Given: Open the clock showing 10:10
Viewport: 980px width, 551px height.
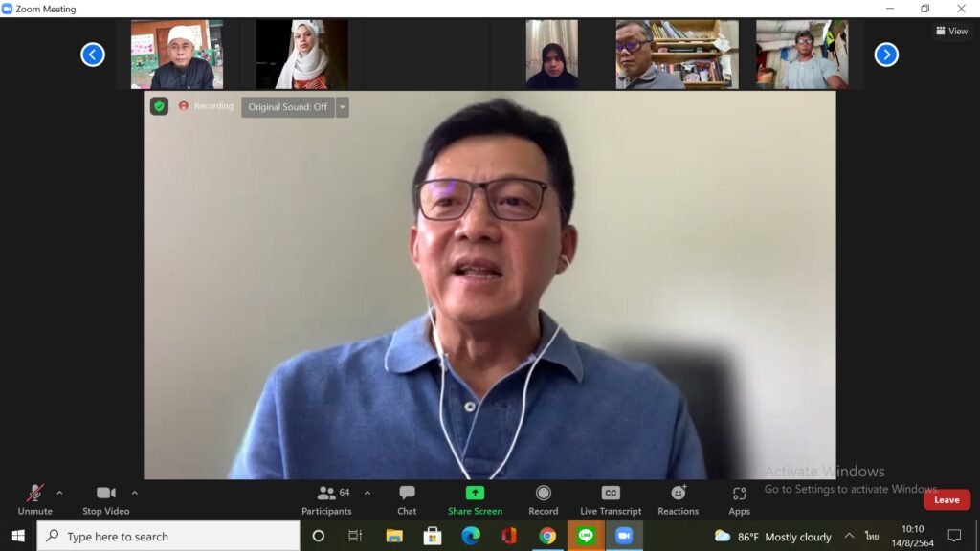Looking at the screenshot, I should [x=912, y=536].
